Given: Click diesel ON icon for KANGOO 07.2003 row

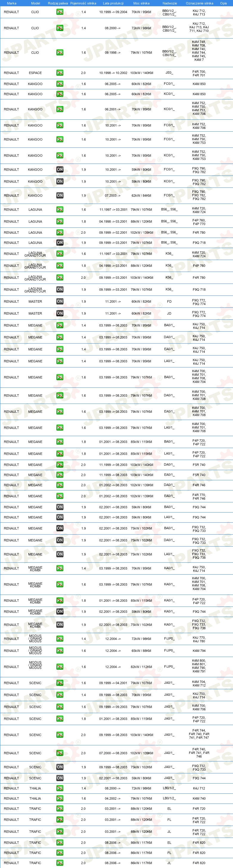Looking at the screenshot, I should tap(60, 196).
